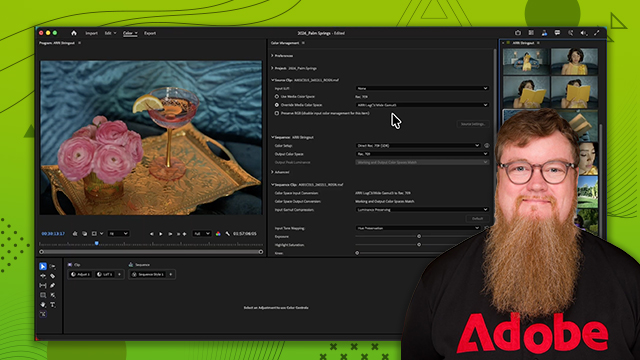
Task: Click the overlay circles icon beside timecode
Action: click(84, 233)
